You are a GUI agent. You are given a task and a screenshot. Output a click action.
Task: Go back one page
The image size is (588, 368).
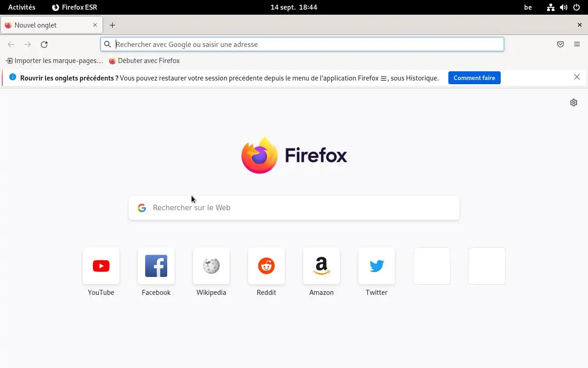[11, 45]
